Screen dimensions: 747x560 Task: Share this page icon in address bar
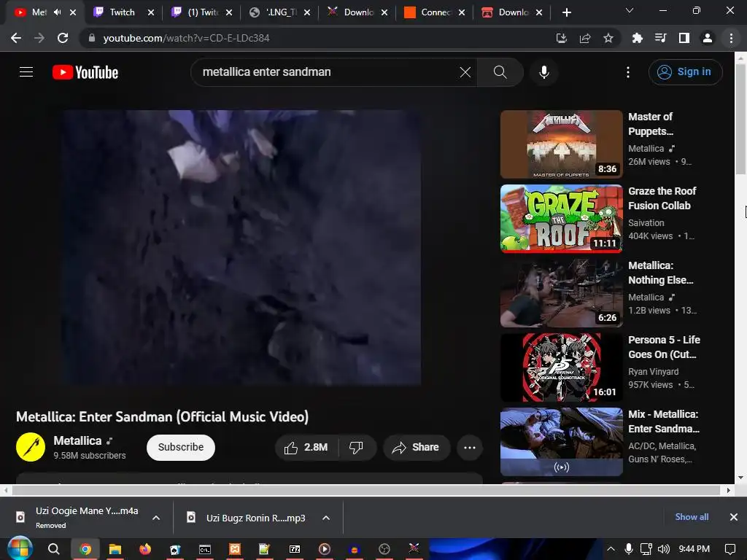point(584,38)
